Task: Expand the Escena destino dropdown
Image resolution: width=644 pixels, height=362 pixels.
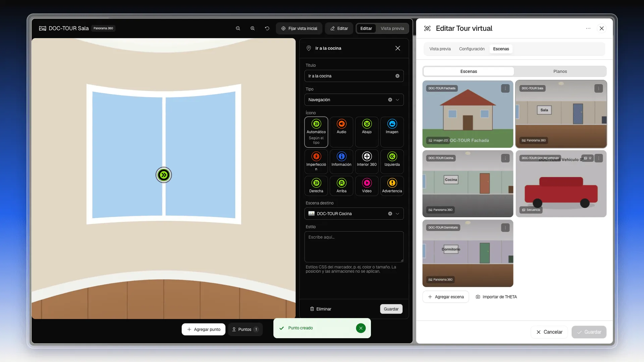Action: tap(397, 214)
